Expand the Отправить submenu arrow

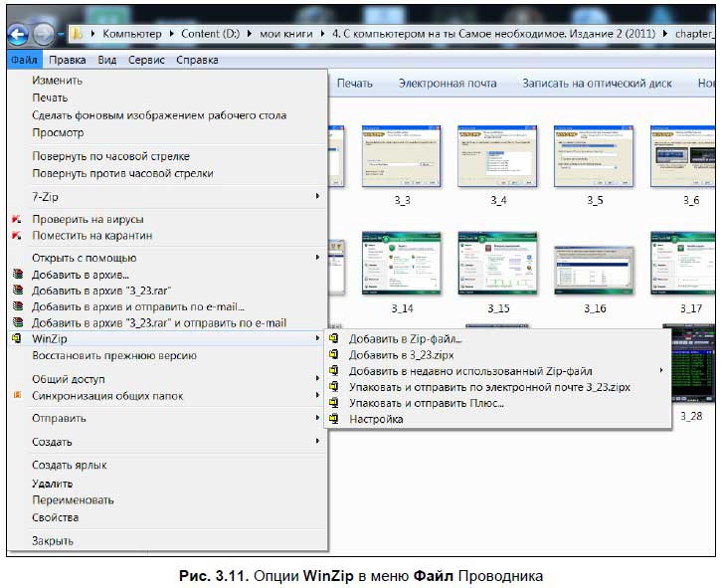point(317,418)
